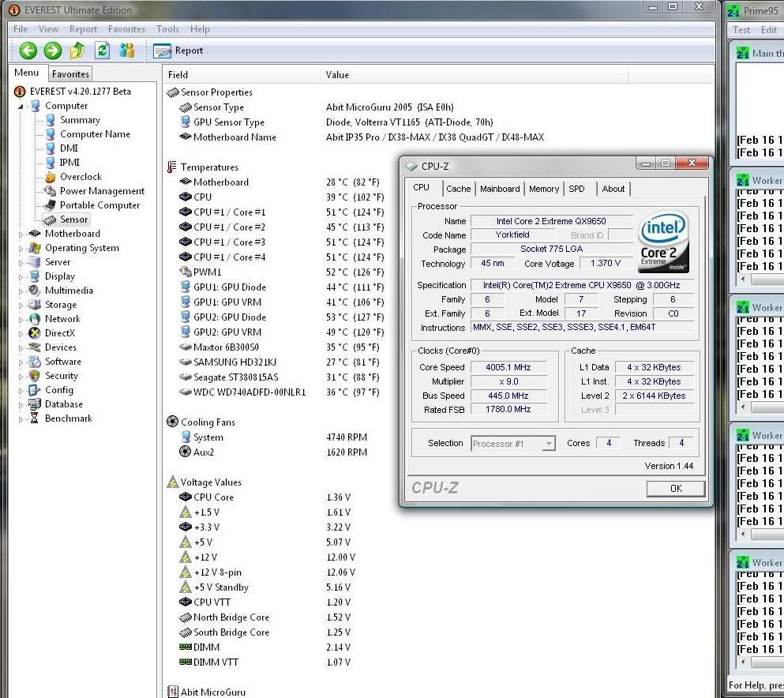Click the Benchmark hourglass icon

[35, 418]
